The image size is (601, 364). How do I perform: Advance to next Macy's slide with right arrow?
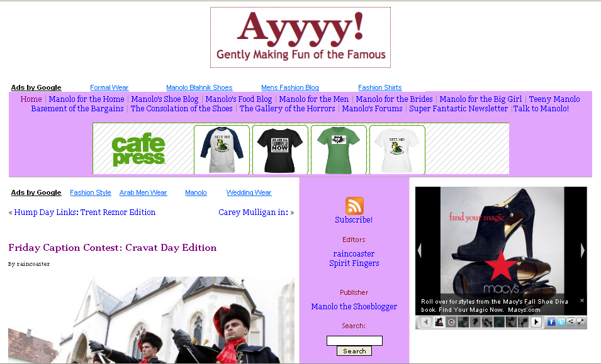click(x=582, y=250)
